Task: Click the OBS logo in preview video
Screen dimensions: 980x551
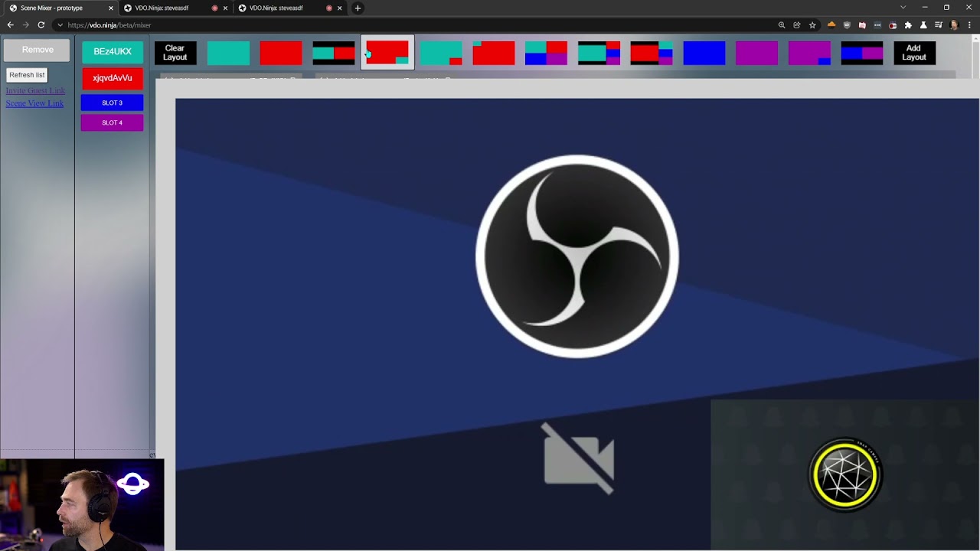Action: [577, 256]
